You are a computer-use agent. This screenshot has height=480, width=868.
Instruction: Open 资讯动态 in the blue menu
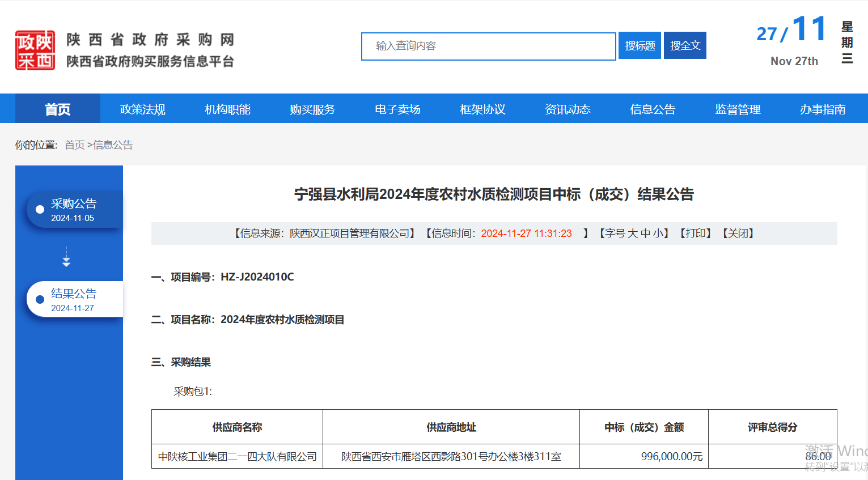(x=568, y=109)
